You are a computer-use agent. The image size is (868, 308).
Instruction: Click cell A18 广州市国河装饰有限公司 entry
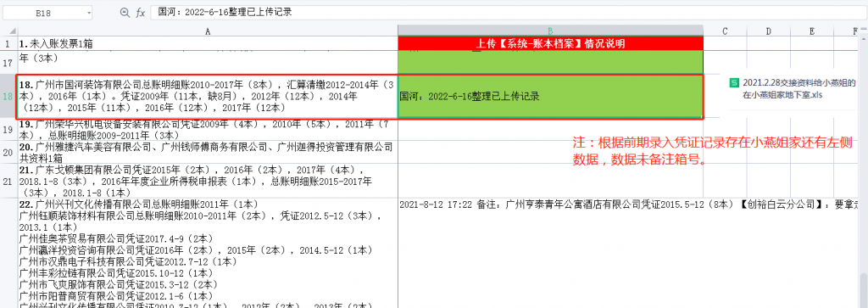[209, 97]
